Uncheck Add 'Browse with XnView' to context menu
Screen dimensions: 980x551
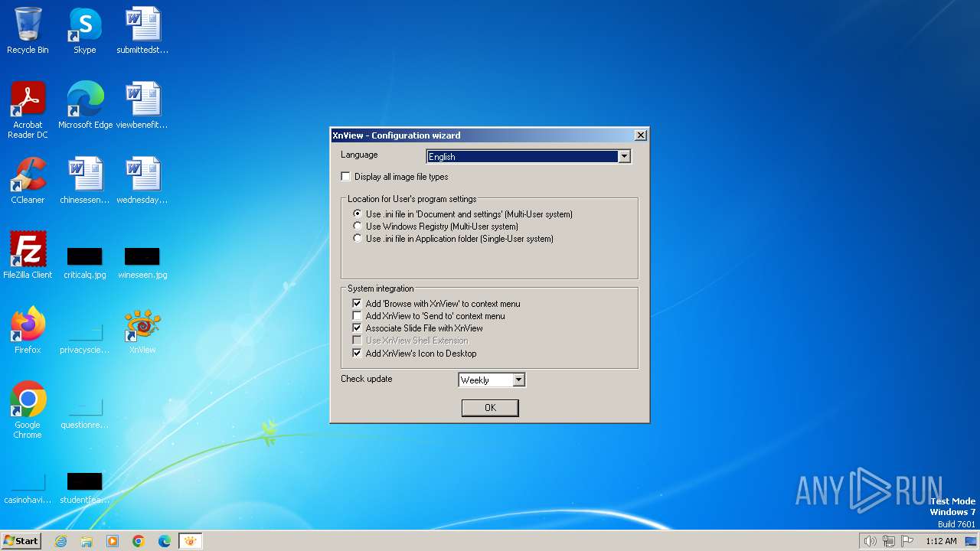(357, 304)
